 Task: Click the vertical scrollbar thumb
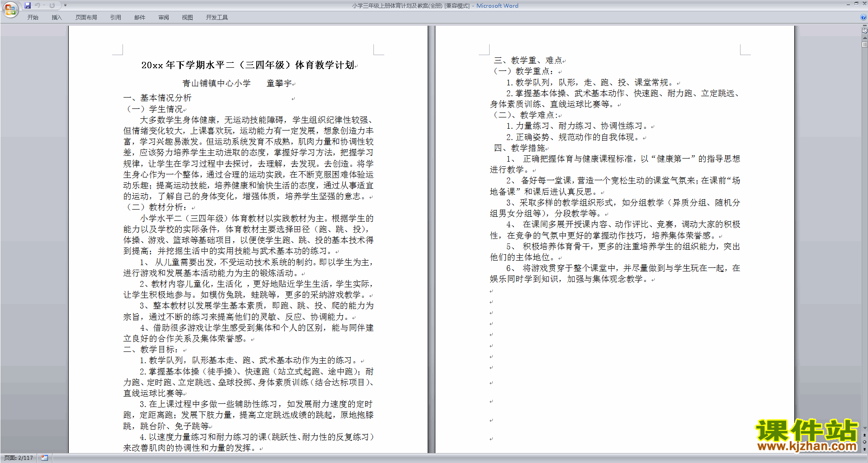(864, 45)
